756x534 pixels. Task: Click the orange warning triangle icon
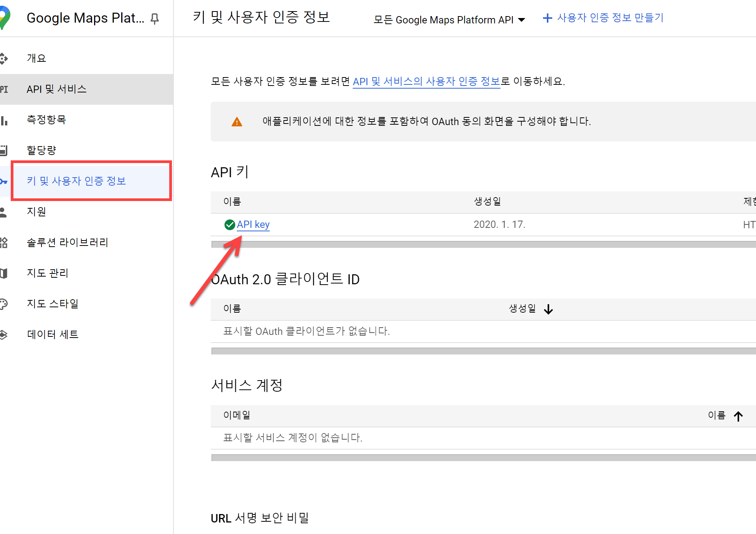(x=237, y=122)
